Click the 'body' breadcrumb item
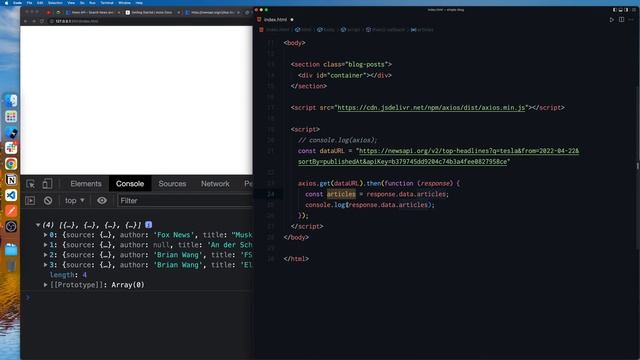Image resolution: width=640 pixels, height=360 pixels. [326, 30]
